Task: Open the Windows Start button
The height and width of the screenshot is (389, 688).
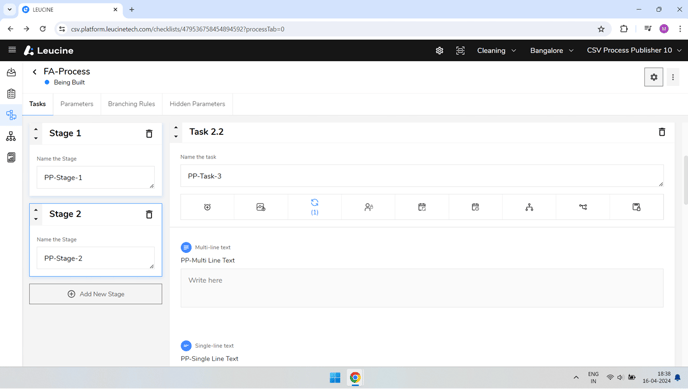Action: tap(335, 378)
